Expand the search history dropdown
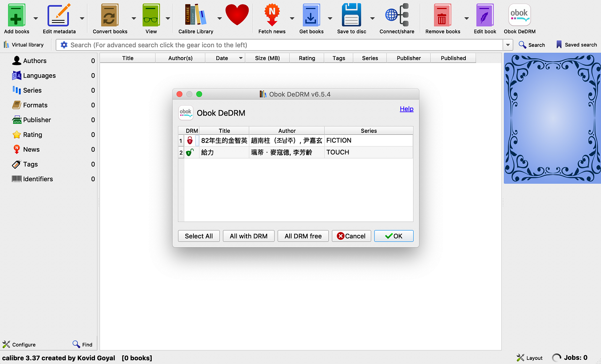The width and height of the screenshot is (601, 364). coord(508,45)
